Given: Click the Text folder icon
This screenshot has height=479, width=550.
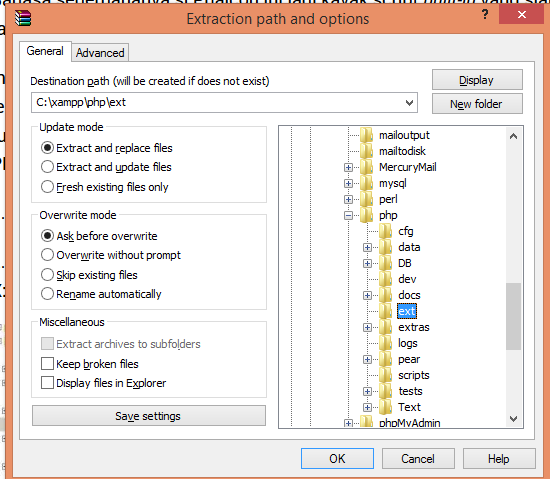Looking at the screenshot, I should click(x=385, y=407).
